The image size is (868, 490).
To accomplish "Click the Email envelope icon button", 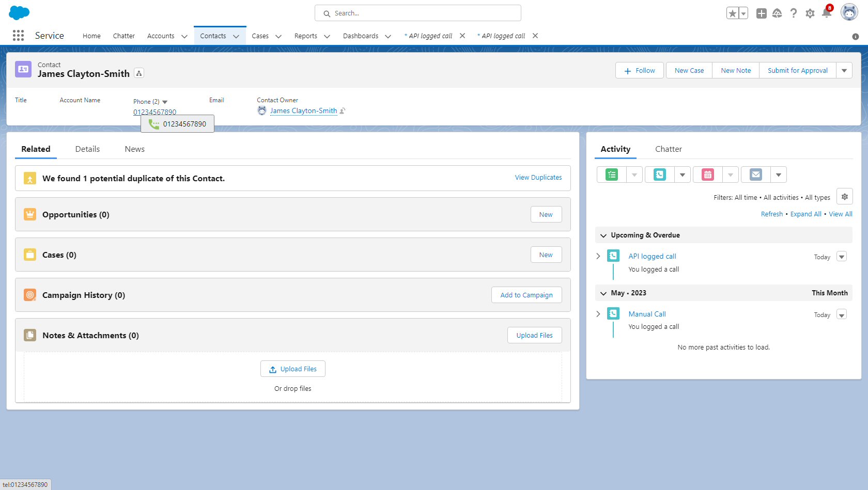I will pyautogui.click(x=756, y=175).
